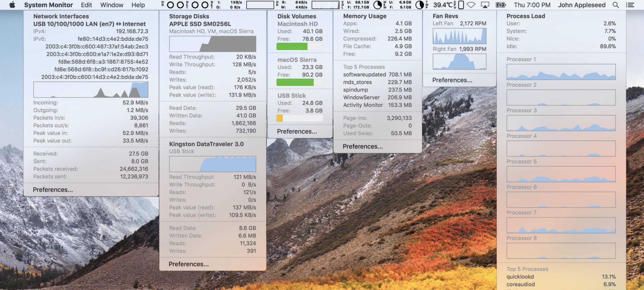The height and width of the screenshot is (290, 644).
Task: Click the APPLE SSD SM0256L heading
Action: [200, 24]
